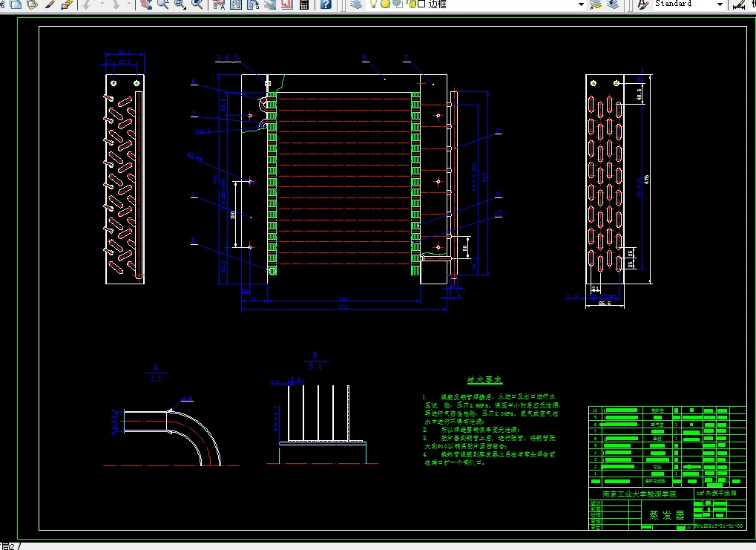756x550 pixels.
Task: Click the Copy icon in the toolbar
Action: tap(16, 4)
